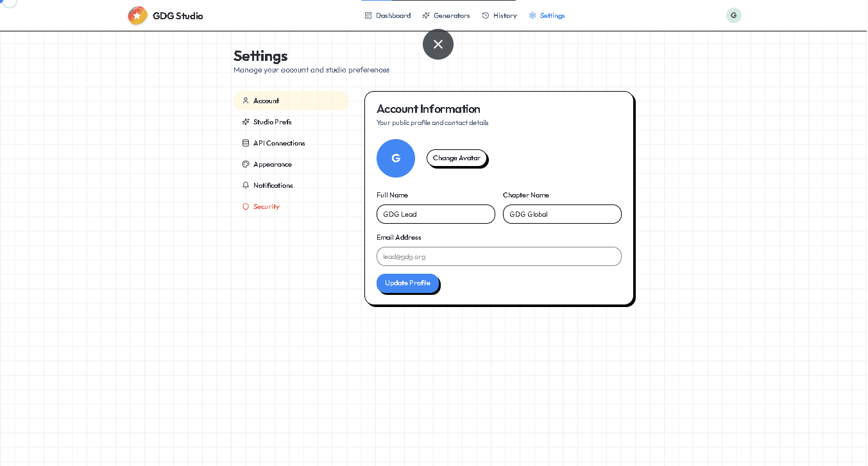Viewport: 868px width, 466px height.
Task: Click the Change Avatar button
Action: (456, 158)
